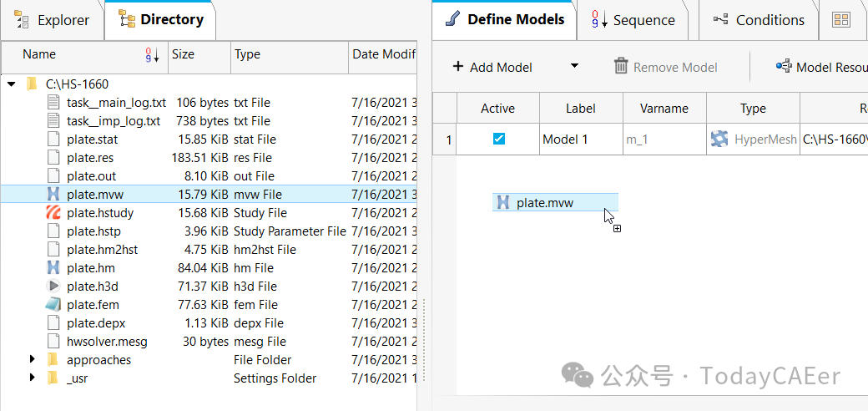Select the plate.res file name

[x=90, y=157]
